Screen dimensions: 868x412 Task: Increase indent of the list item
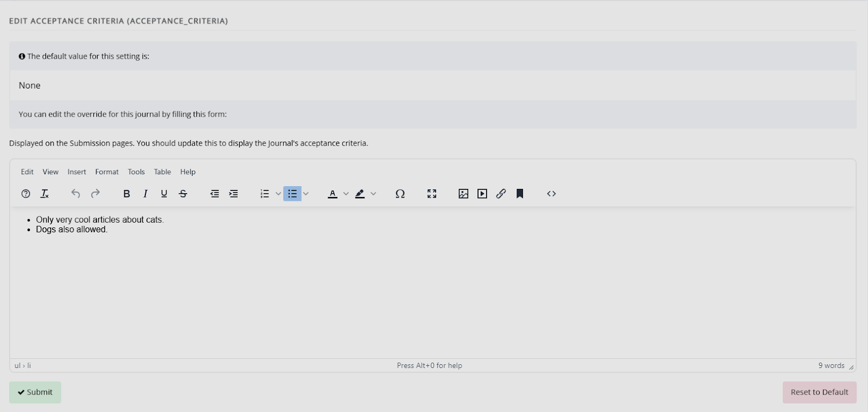233,194
